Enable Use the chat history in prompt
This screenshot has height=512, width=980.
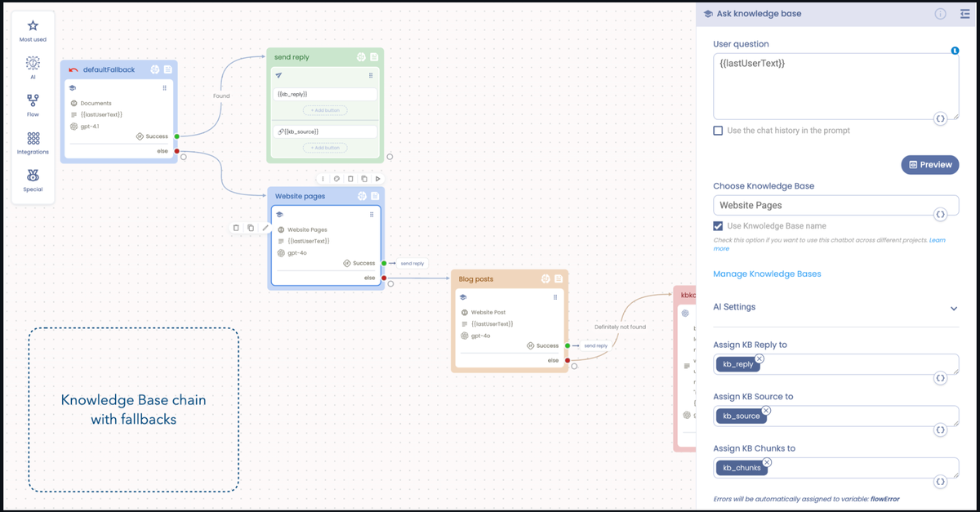click(718, 131)
